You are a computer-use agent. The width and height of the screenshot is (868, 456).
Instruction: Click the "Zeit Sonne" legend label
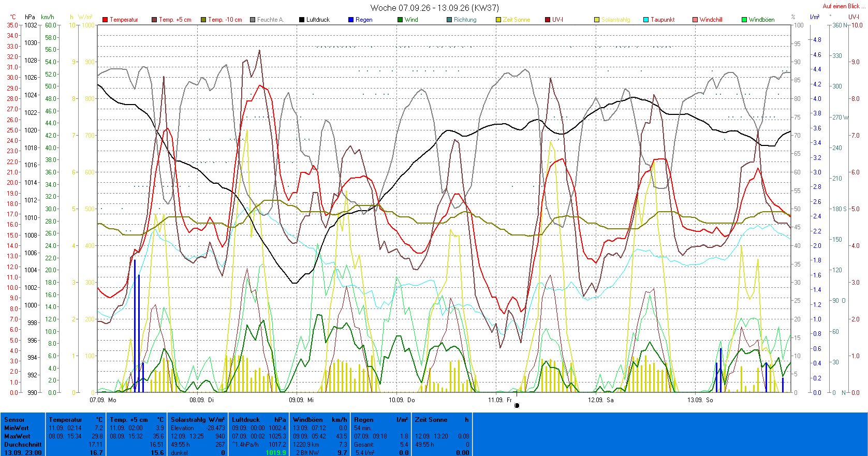[x=517, y=20]
